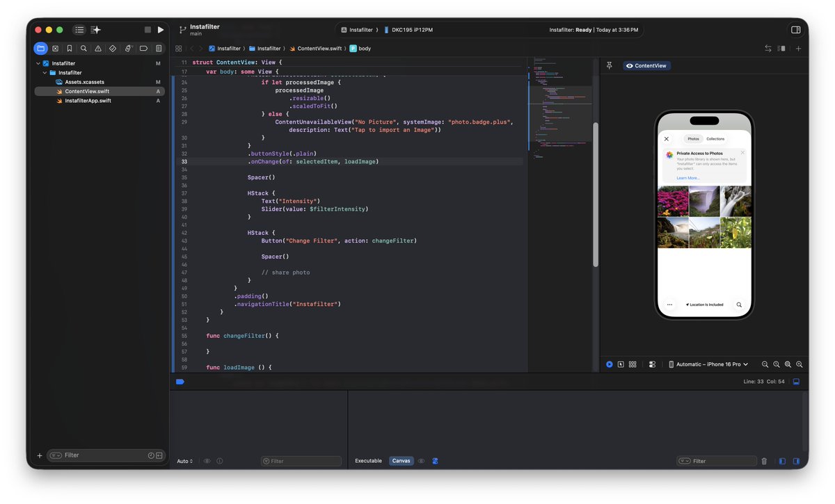This screenshot has width=835, height=504.
Task: Toggle the navigator sidebar list button
Action: 79,30
